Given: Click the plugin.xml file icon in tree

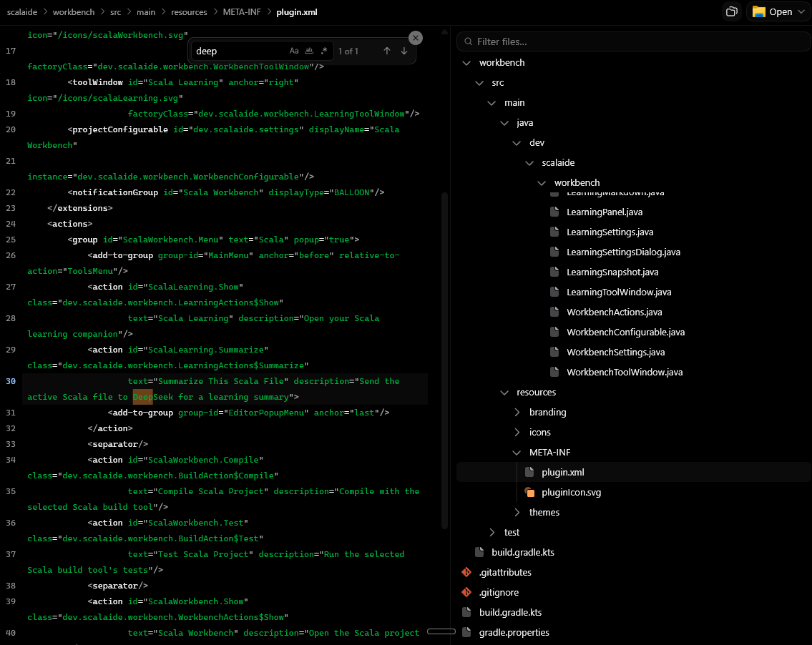Looking at the screenshot, I should coord(530,472).
